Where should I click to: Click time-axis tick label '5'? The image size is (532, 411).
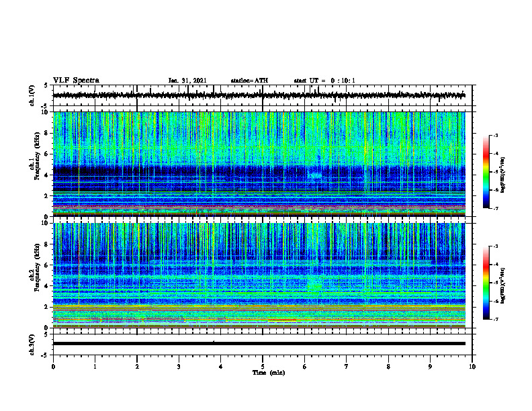point(263,367)
